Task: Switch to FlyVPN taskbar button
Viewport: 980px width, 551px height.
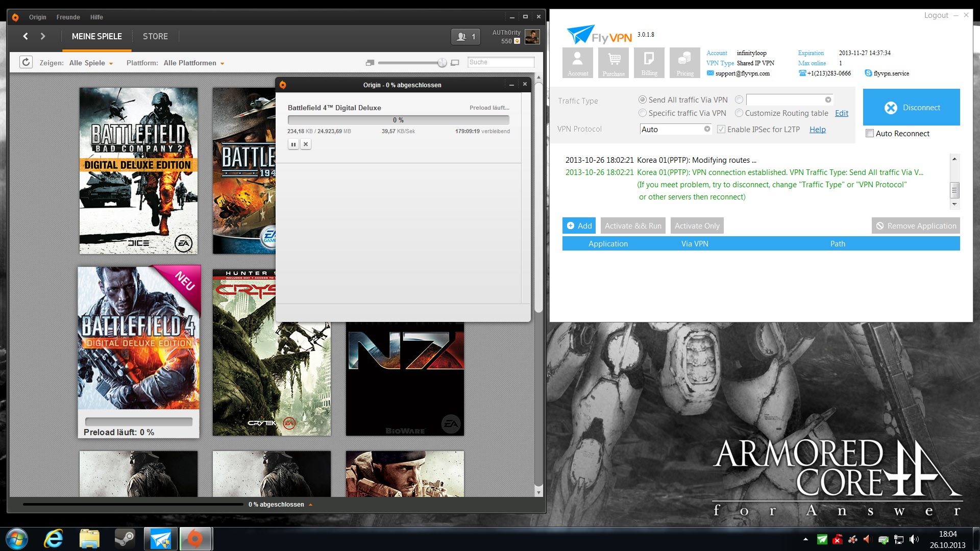Action: (x=160, y=539)
